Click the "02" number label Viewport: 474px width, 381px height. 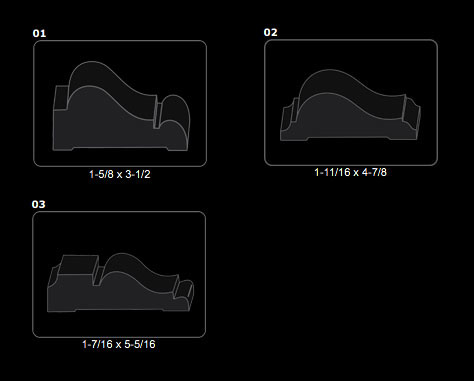pyautogui.click(x=270, y=32)
